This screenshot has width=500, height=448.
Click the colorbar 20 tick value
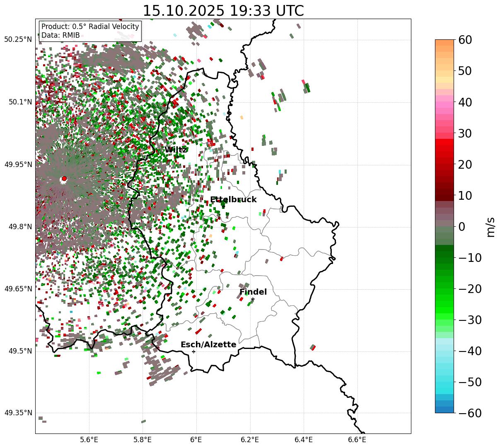pos(464,164)
